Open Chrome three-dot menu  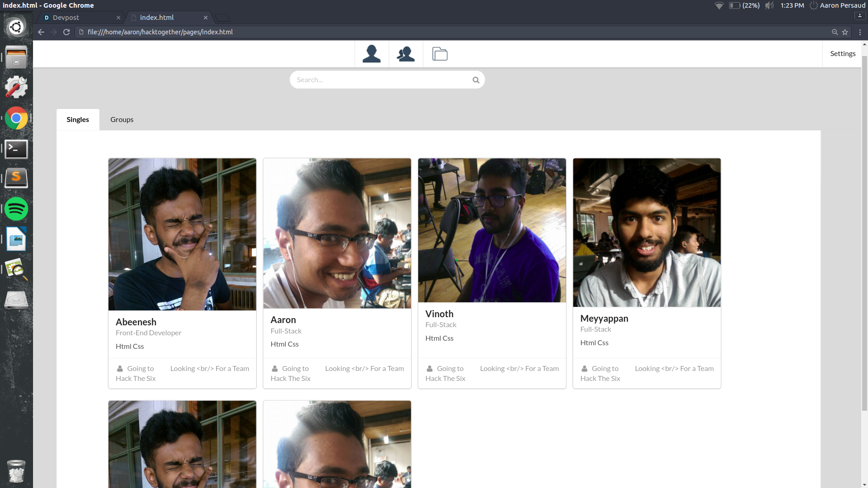[x=860, y=32]
